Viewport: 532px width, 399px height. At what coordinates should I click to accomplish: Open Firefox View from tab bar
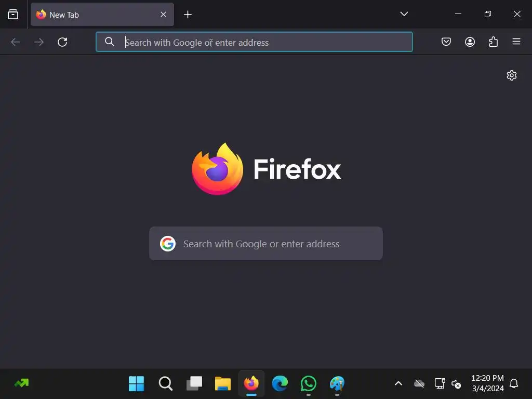(x=13, y=14)
